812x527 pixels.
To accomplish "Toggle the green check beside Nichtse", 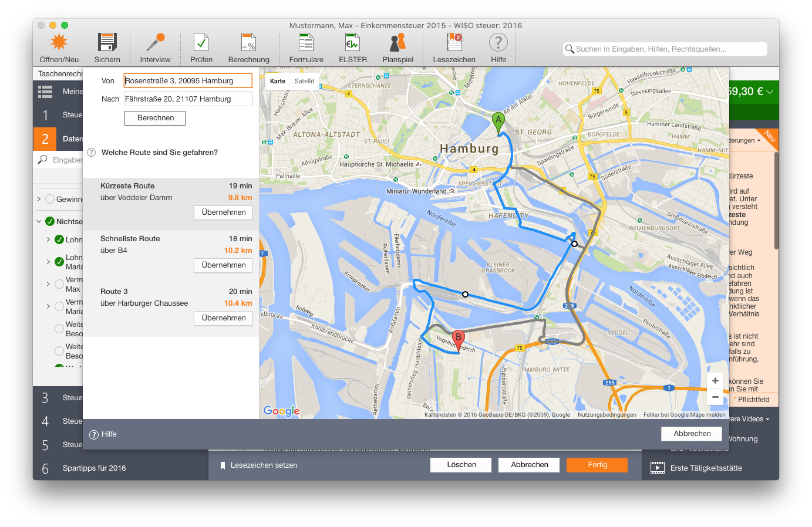I will point(50,221).
